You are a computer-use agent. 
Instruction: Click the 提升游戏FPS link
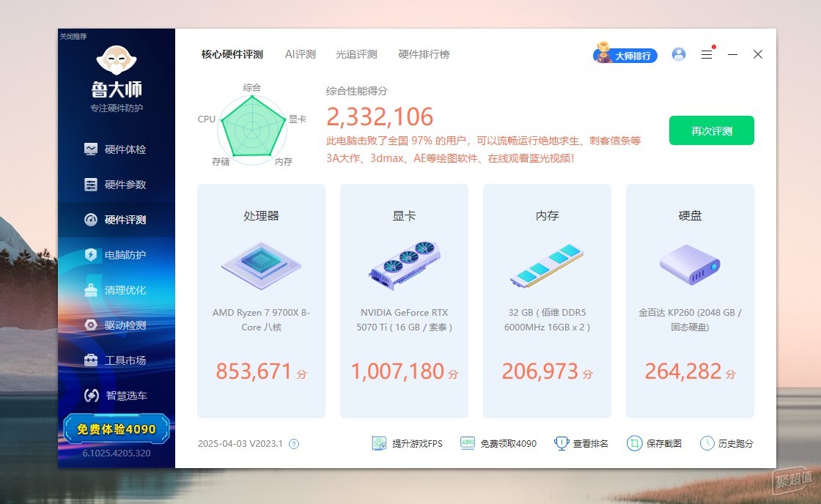click(x=417, y=444)
